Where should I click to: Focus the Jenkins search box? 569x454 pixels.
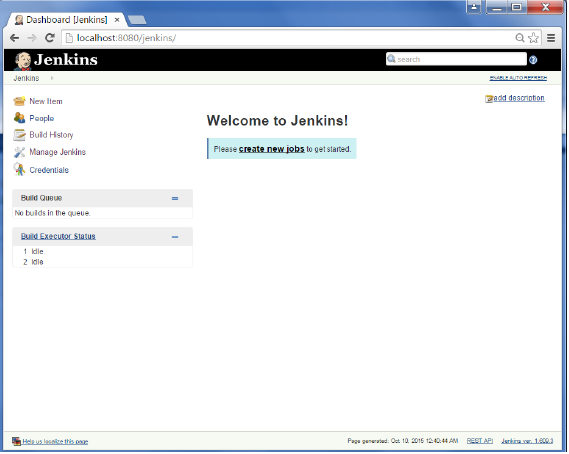456,59
